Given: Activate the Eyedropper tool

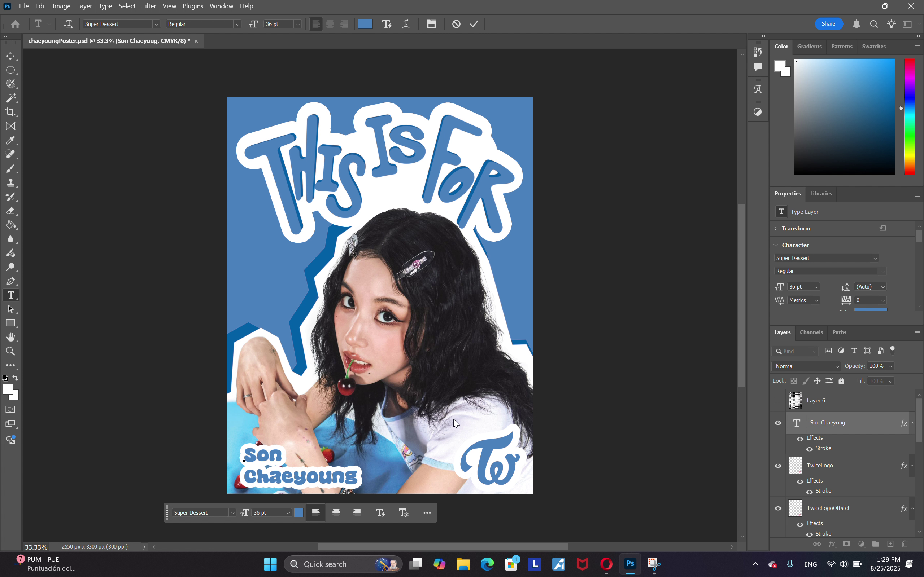Looking at the screenshot, I should tap(10, 140).
